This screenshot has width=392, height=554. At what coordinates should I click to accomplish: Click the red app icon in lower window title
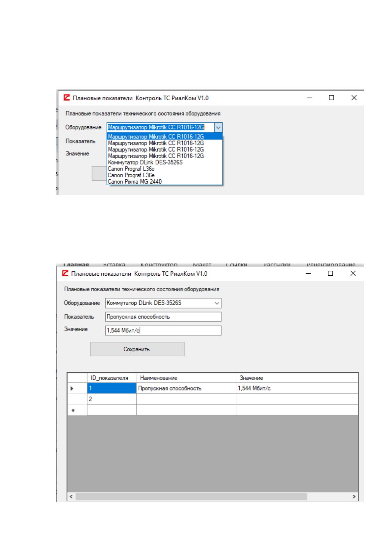point(65,273)
